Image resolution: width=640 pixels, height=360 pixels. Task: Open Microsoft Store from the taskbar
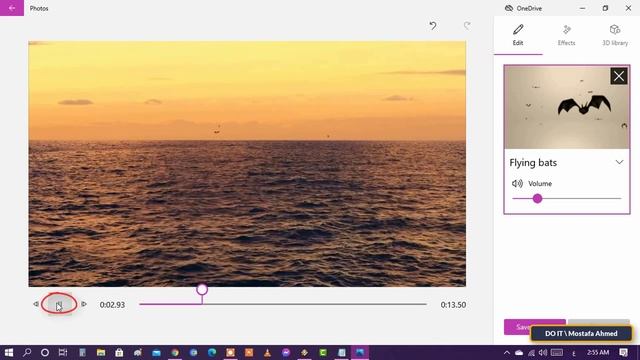click(119, 352)
